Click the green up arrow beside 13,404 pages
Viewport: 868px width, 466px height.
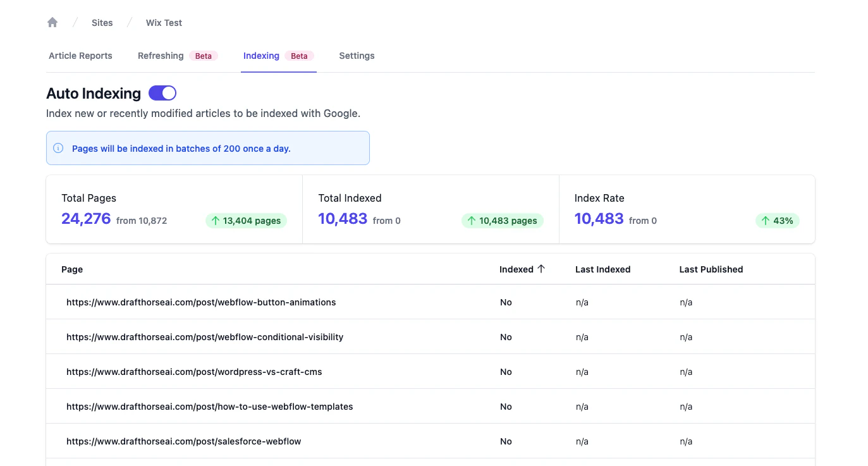coord(217,221)
